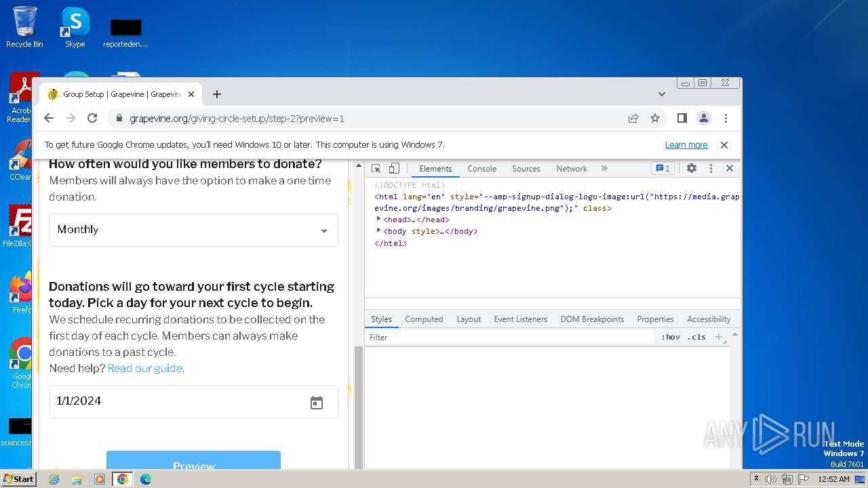Open Microsoft Edge from taskbar
The width and height of the screenshot is (868, 488).
coord(146,479)
